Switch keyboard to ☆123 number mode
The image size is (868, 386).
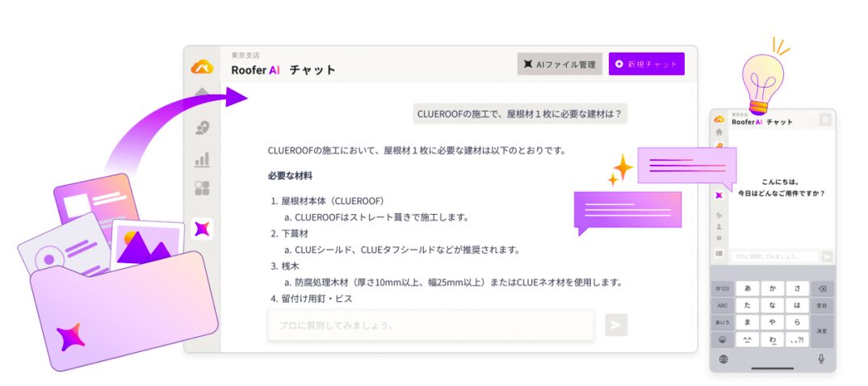[x=722, y=288]
